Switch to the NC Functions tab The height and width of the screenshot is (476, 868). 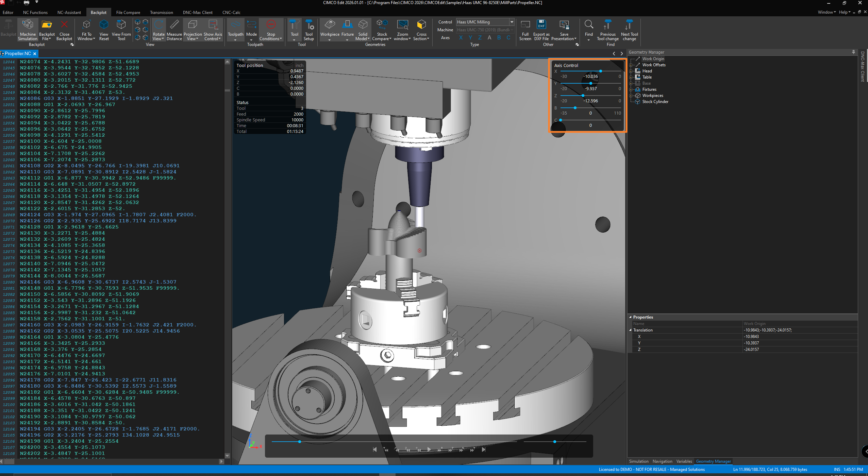[35, 13]
